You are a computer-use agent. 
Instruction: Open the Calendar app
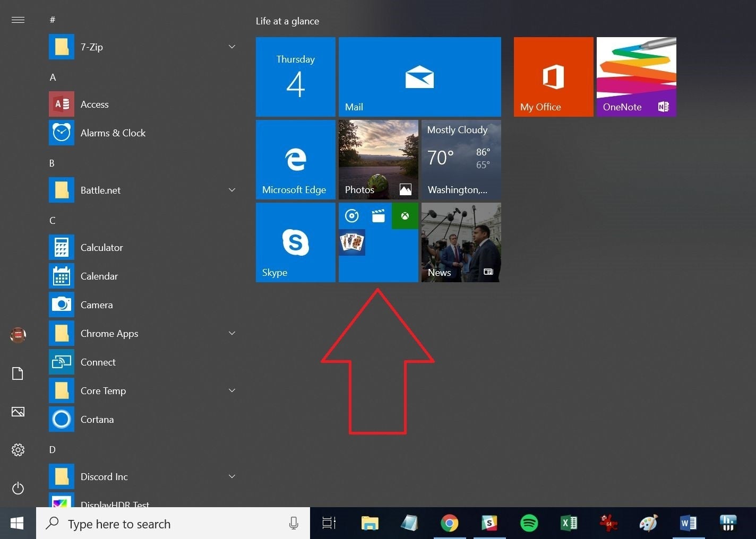coord(143,276)
